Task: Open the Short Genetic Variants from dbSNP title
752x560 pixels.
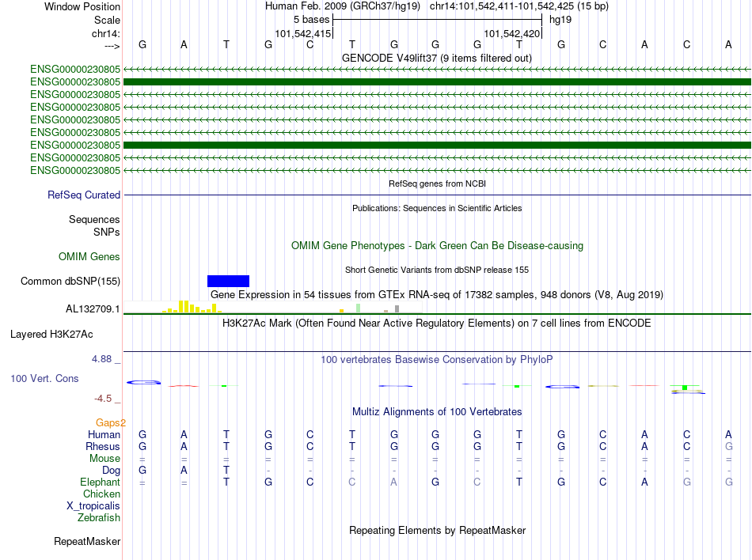Action: point(437,270)
